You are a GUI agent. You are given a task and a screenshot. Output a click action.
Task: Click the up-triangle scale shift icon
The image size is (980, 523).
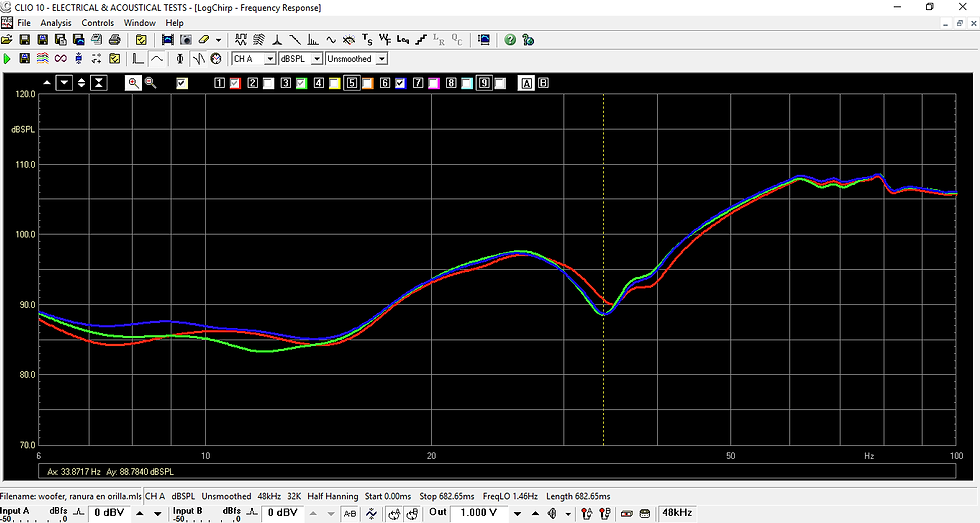click(48, 82)
